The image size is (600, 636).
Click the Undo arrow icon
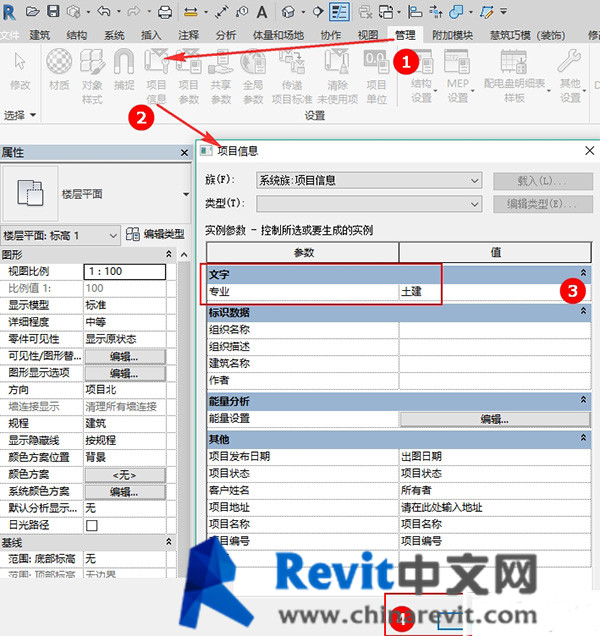(x=104, y=11)
